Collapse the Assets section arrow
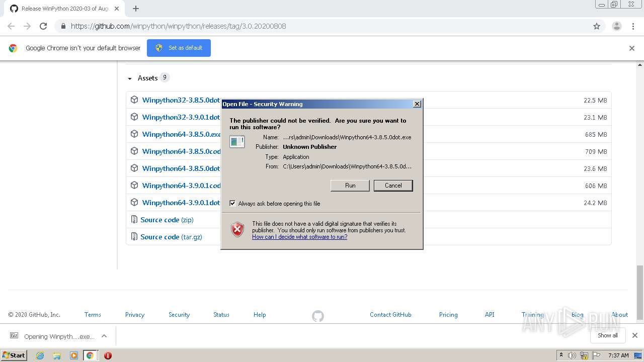Viewport: 644px width, 362px height. coord(130,78)
